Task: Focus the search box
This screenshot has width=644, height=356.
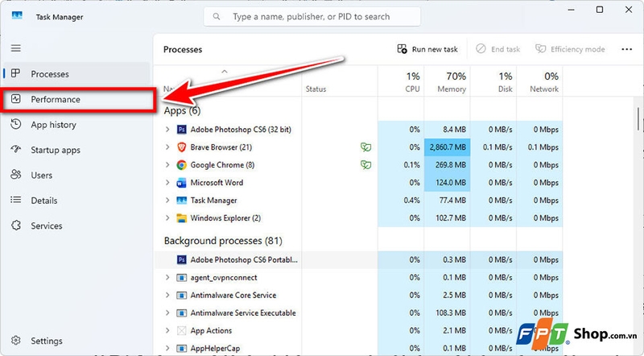Action: coord(312,17)
